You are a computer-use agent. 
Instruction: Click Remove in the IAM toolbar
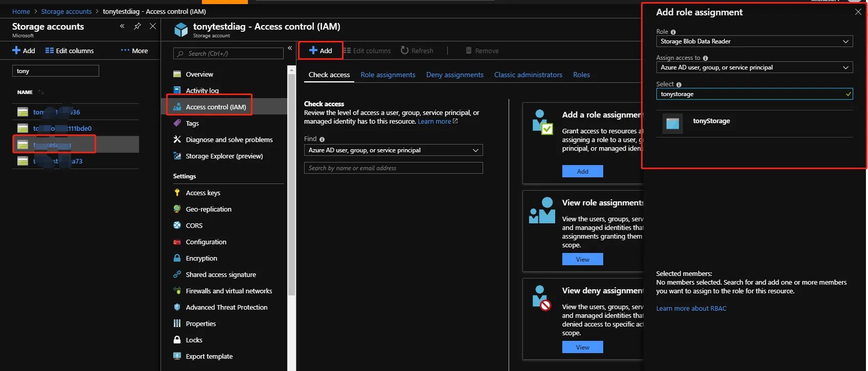point(482,51)
